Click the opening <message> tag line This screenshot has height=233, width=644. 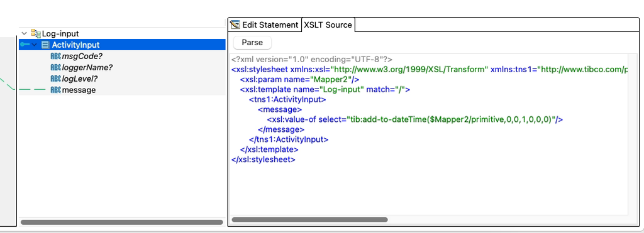pos(280,109)
